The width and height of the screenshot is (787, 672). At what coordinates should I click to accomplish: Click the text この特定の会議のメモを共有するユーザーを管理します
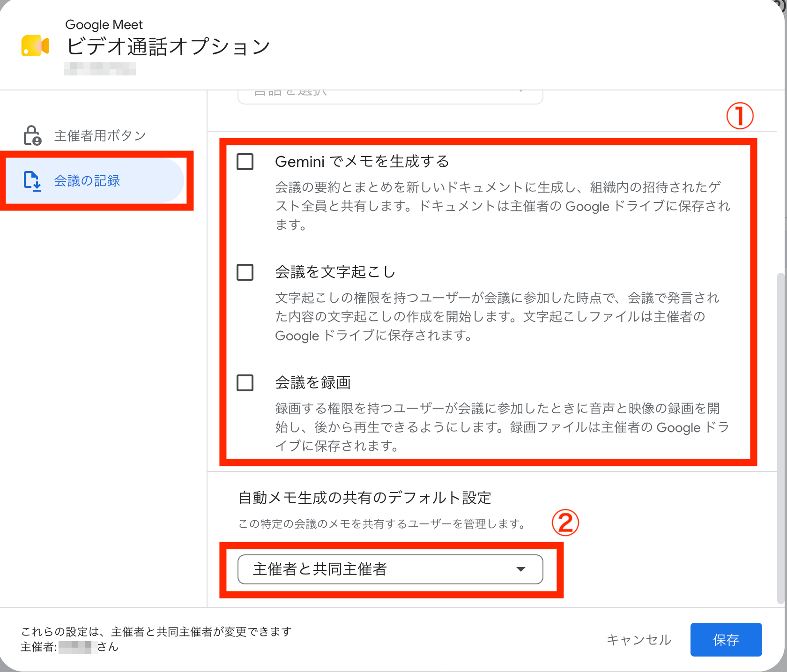tap(382, 524)
